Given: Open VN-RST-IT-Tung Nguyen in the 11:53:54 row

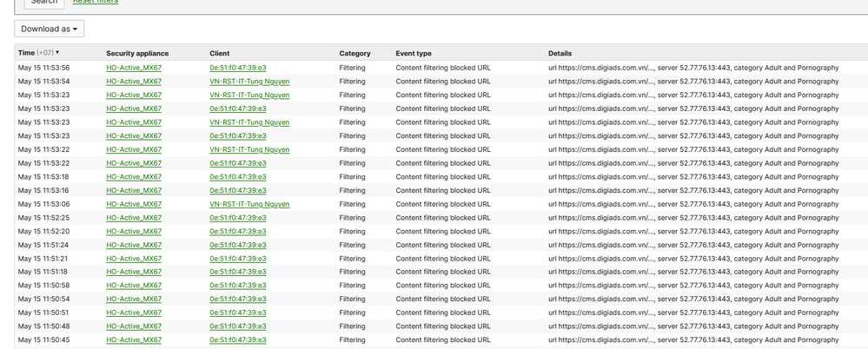Looking at the screenshot, I should pyautogui.click(x=249, y=81).
